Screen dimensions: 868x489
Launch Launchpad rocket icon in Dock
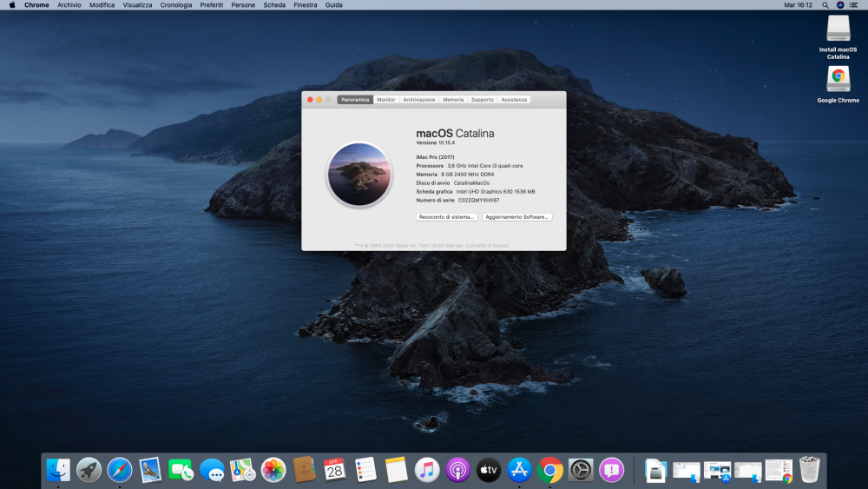click(89, 470)
